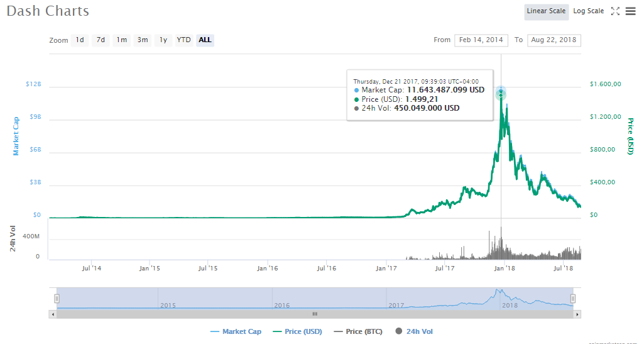Screen dimensions: 644x344
Task: Set zoom to YTD
Action: [183, 40]
